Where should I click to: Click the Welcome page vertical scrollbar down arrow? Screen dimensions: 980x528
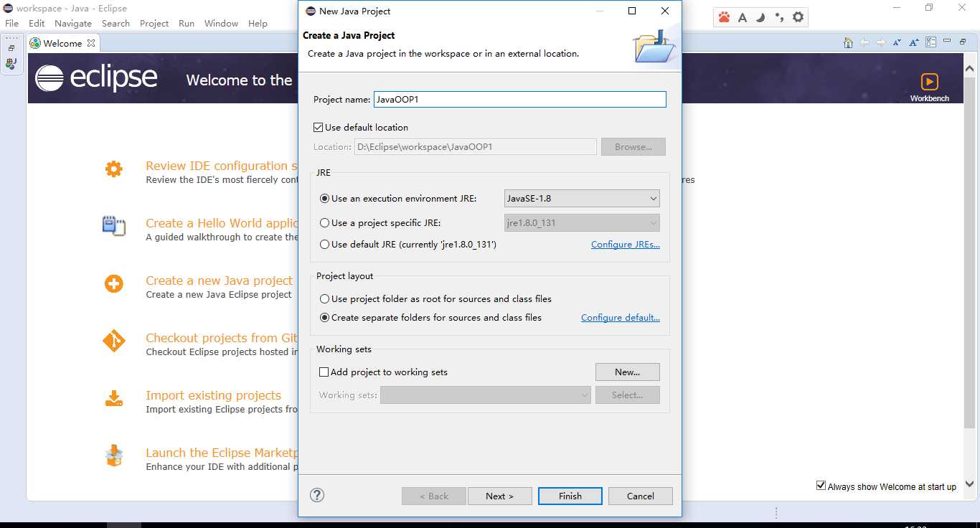(x=969, y=484)
